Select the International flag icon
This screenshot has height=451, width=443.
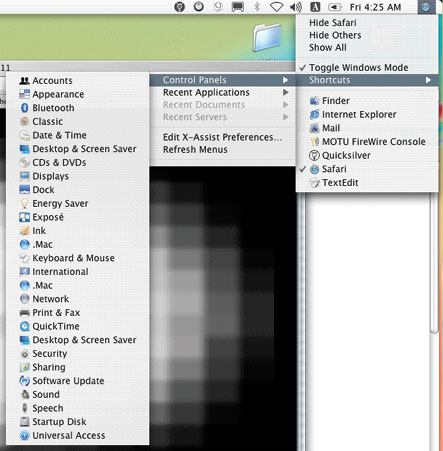click(x=24, y=272)
